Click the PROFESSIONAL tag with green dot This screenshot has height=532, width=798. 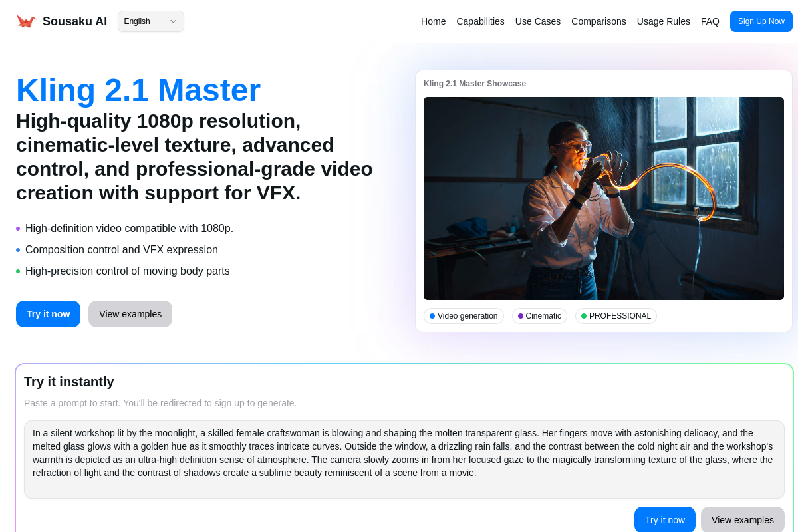coord(616,316)
